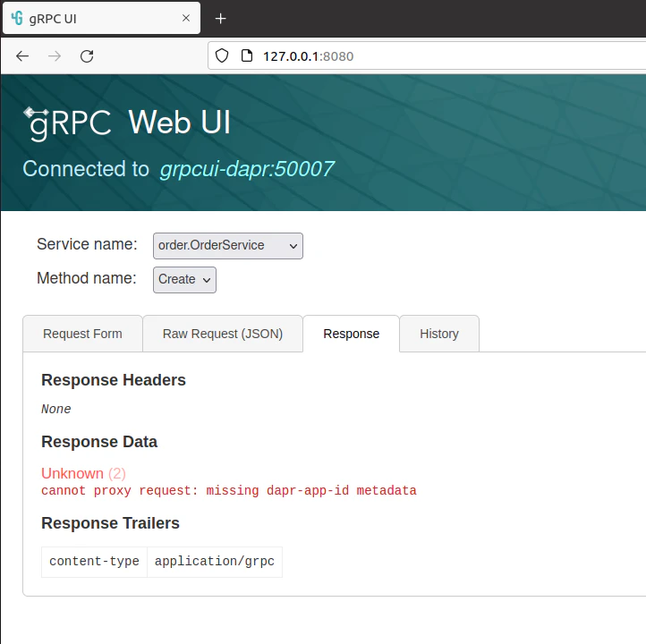This screenshot has height=644, width=646.
Task: Click the application/grpc trailer value
Action: click(215, 562)
